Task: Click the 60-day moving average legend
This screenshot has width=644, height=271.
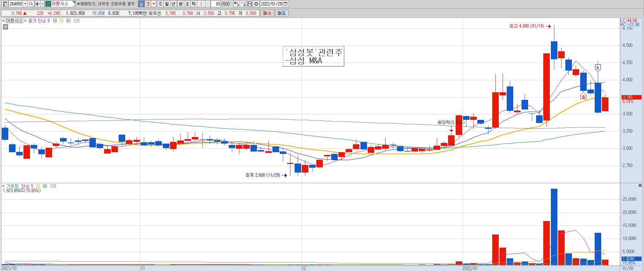Action: click(68, 21)
